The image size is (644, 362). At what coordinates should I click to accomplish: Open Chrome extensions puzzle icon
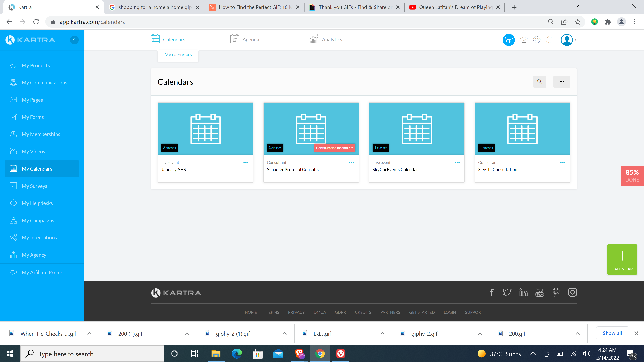pyautogui.click(x=608, y=22)
